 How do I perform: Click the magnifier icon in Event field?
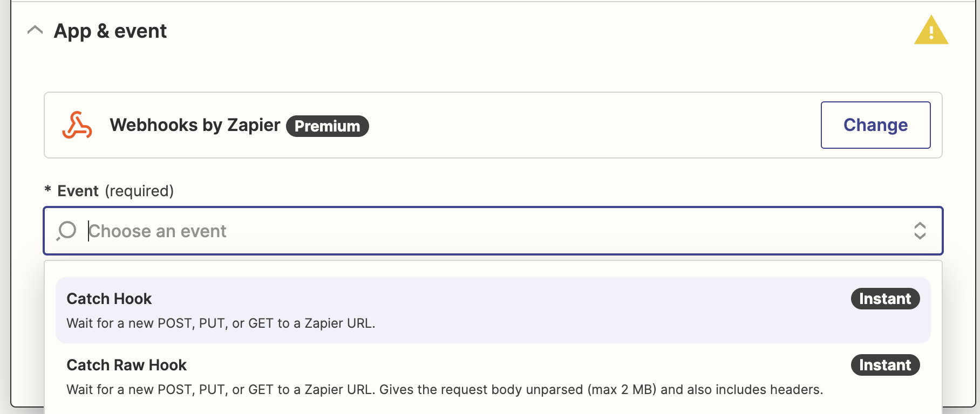[x=66, y=231]
